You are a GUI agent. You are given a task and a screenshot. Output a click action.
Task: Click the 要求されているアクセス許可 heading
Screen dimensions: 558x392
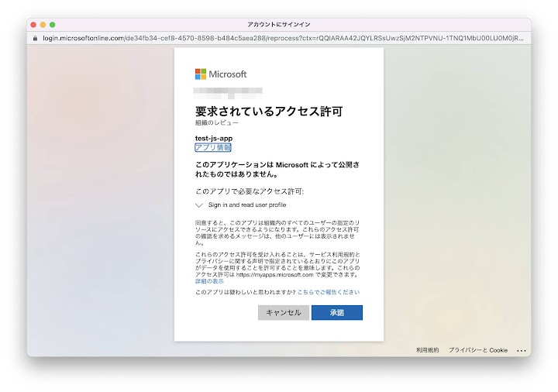[x=269, y=112]
